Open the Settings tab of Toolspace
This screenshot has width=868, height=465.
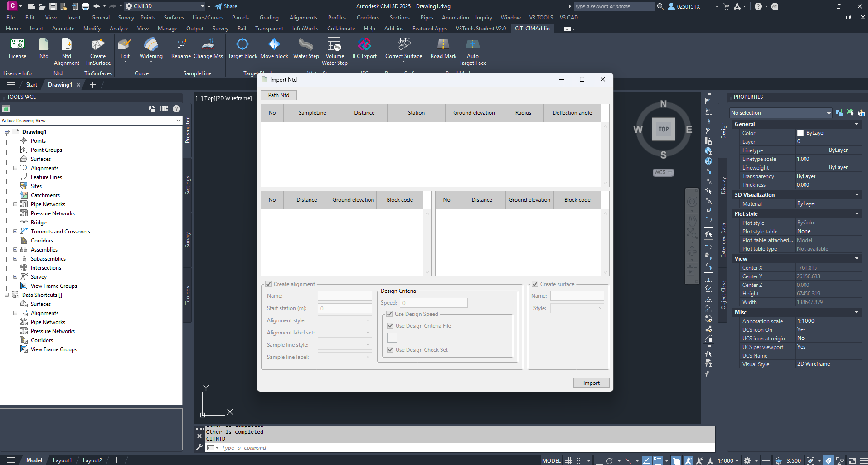coord(187,185)
